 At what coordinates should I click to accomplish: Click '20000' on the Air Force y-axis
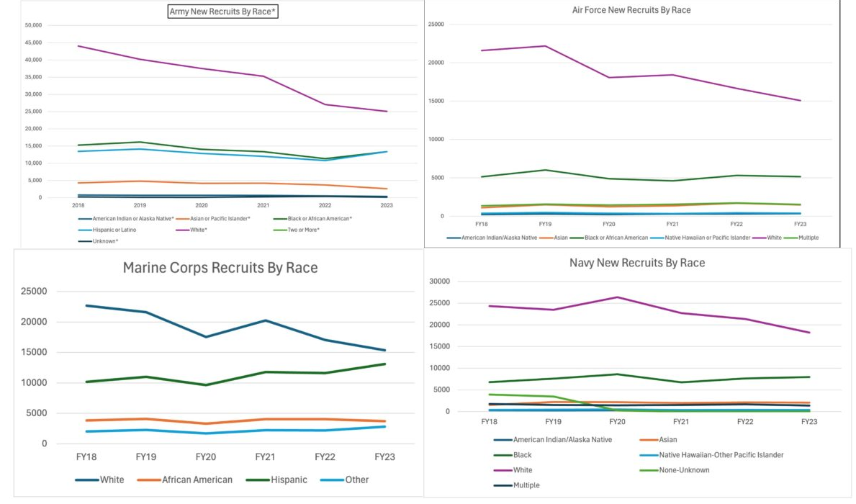point(436,63)
